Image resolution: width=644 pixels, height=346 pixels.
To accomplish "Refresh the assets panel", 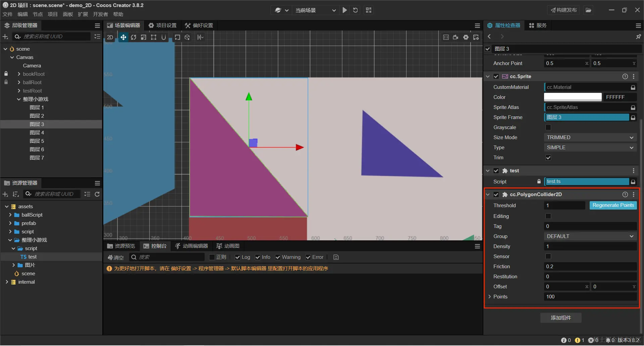I will [x=97, y=194].
